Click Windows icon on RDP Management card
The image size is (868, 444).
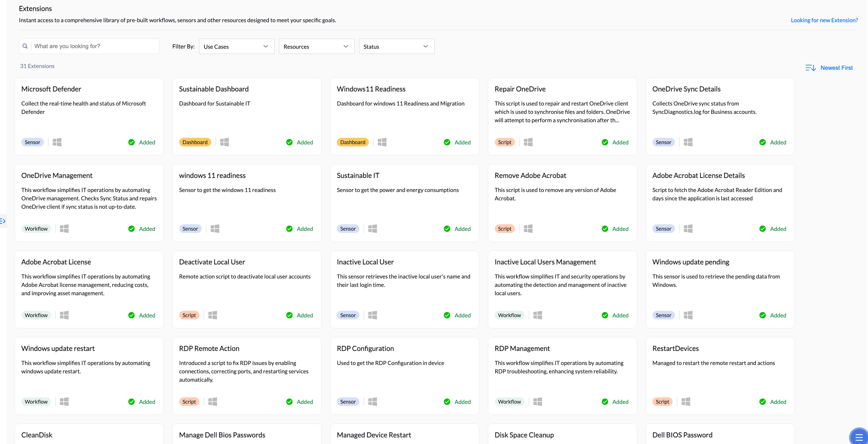tap(537, 402)
